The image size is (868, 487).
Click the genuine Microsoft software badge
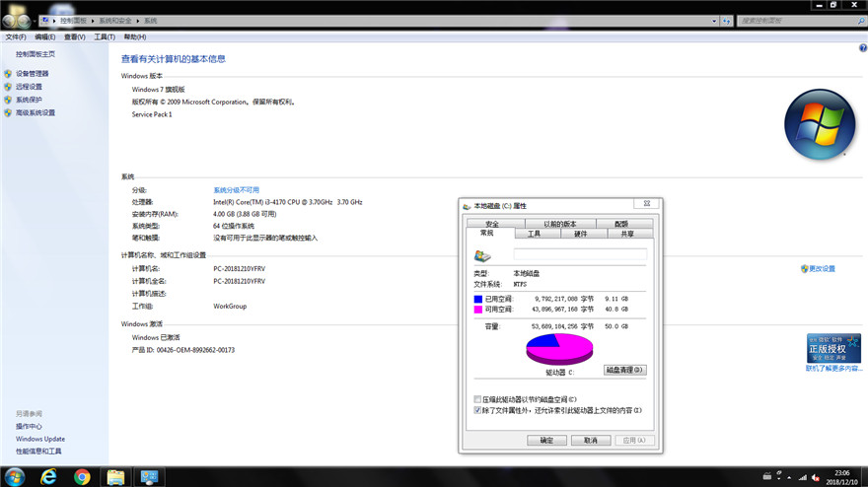833,348
